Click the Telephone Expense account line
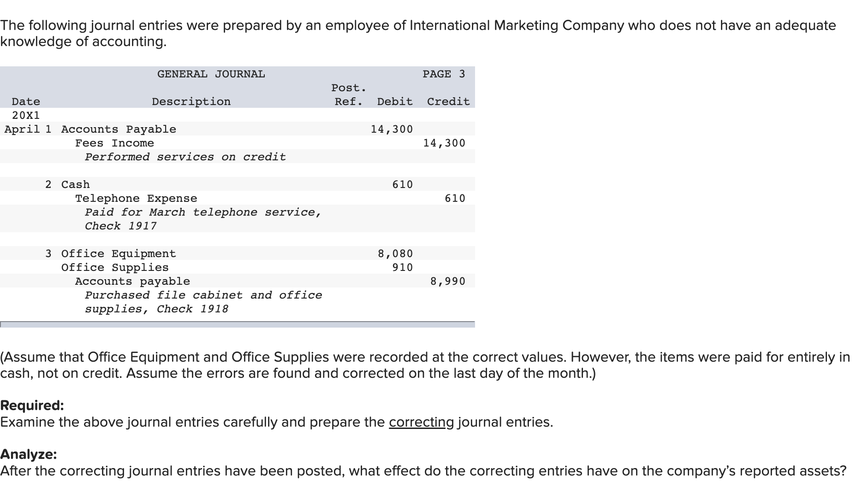This screenshot has width=868, height=493. click(x=136, y=198)
